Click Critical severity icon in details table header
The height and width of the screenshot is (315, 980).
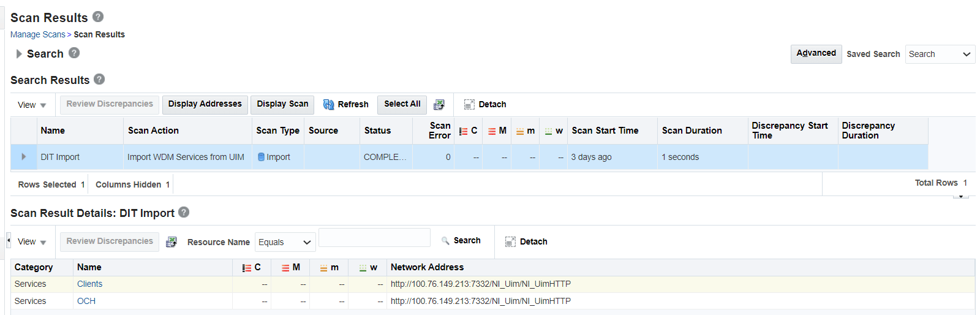coord(247,268)
